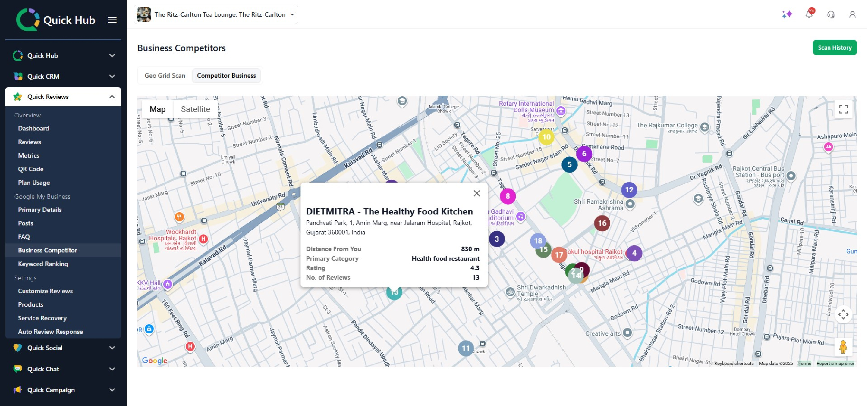Click the Street View pegman icon
This screenshot has height=406, width=868.
coord(843,347)
